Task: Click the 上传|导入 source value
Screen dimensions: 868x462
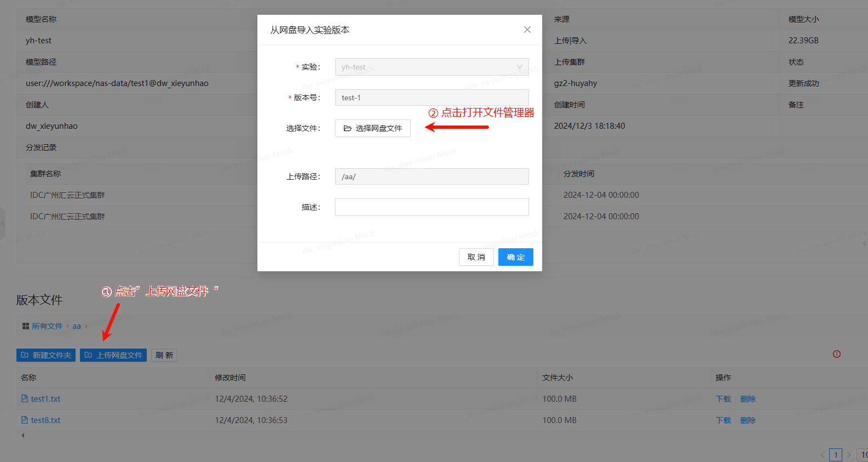Action: (570, 41)
